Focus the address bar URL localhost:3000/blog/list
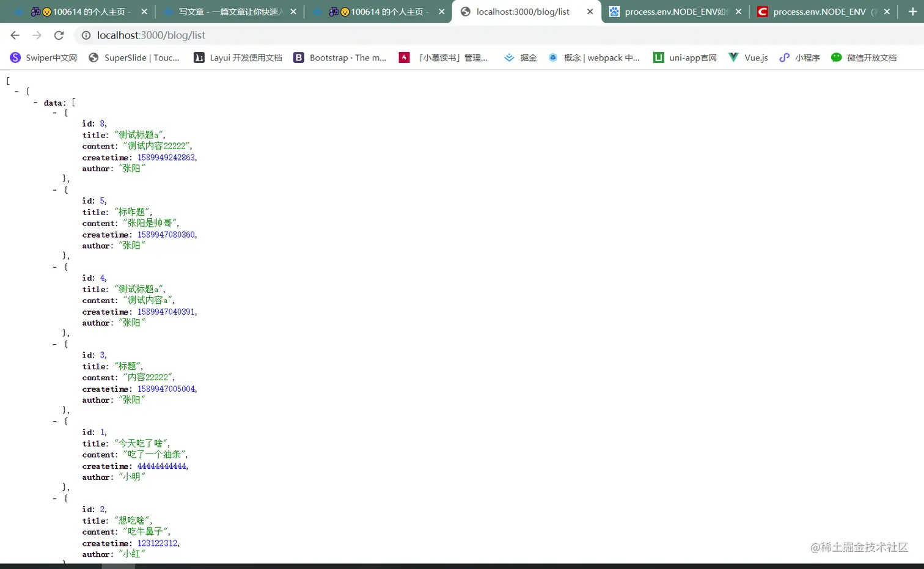 151,35
